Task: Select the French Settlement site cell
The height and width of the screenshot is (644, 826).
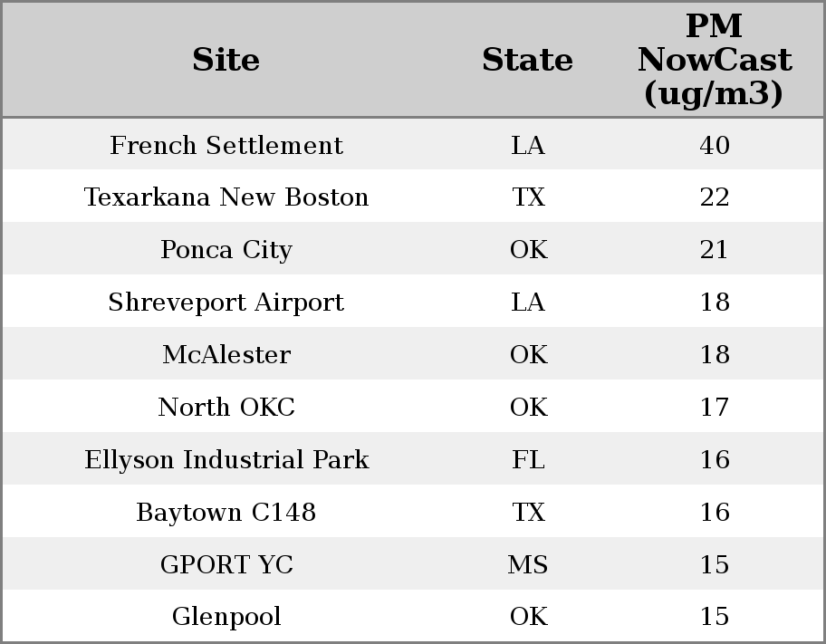Action: pyautogui.click(x=226, y=146)
